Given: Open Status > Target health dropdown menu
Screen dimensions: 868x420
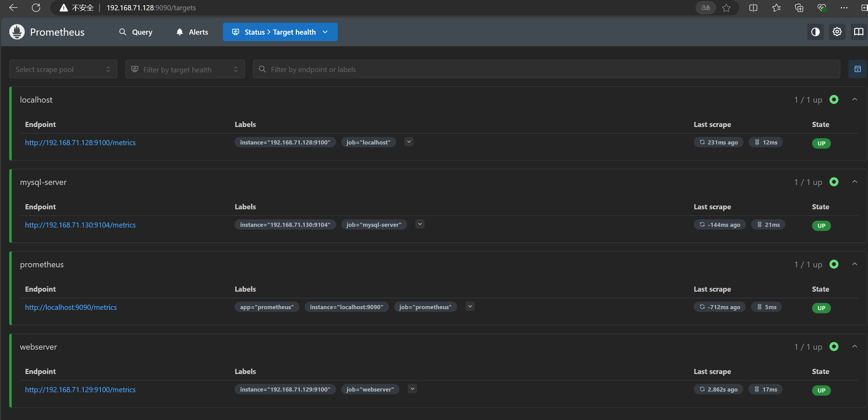Looking at the screenshot, I should click(x=280, y=32).
